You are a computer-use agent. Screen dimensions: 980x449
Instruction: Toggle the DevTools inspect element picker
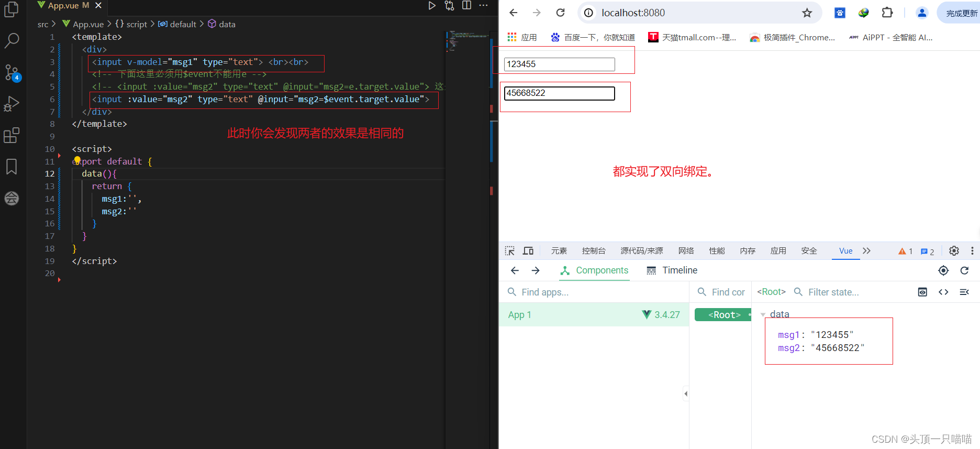click(x=509, y=250)
